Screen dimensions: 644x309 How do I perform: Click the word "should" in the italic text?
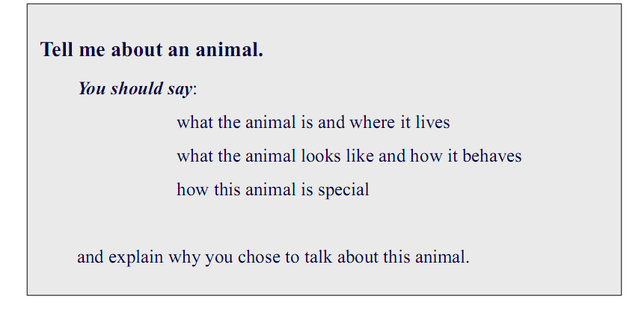[x=137, y=88]
